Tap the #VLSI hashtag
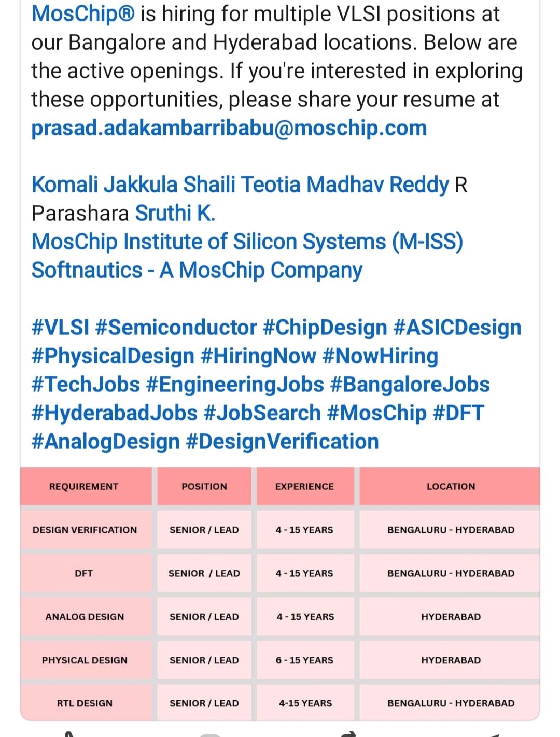Viewport: 560px width, 737px height. [x=61, y=328]
